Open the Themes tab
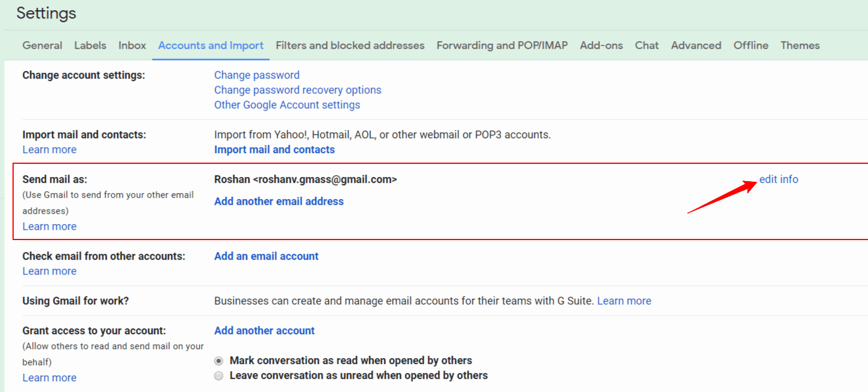The height and width of the screenshot is (392, 868). click(x=800, y=45)
